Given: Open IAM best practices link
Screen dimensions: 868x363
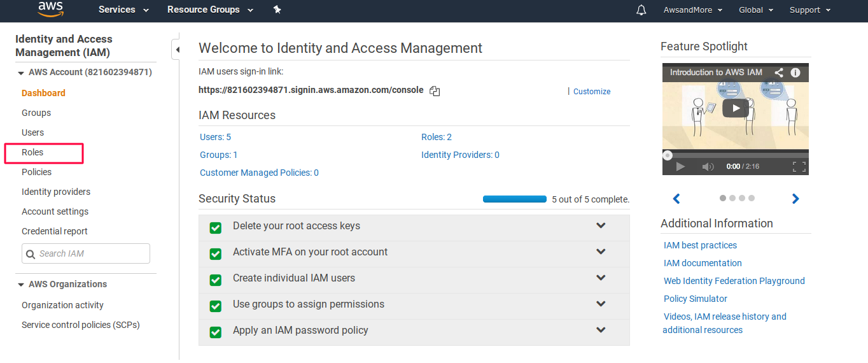Looking at the screenshot, I should 700,245.
